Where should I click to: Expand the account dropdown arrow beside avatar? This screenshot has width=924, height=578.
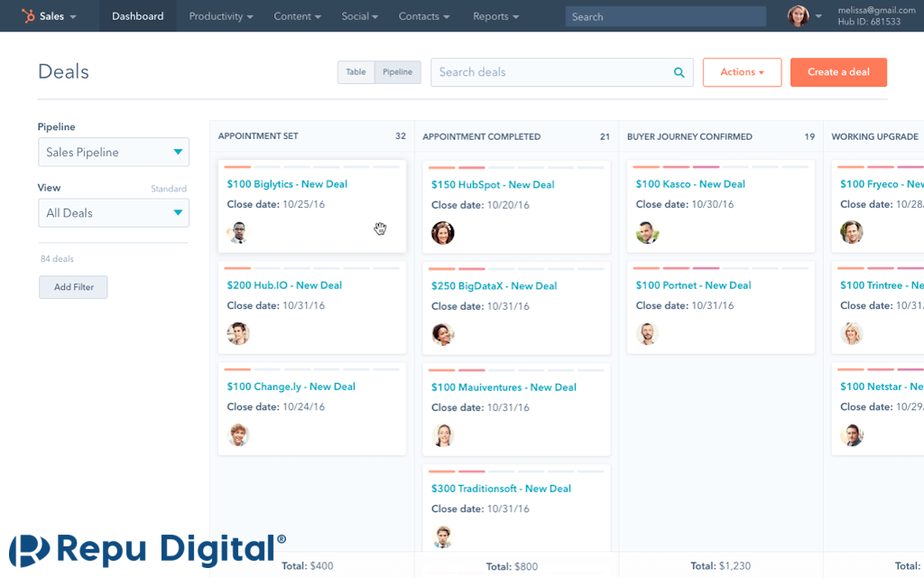click(x=818, y=16)
